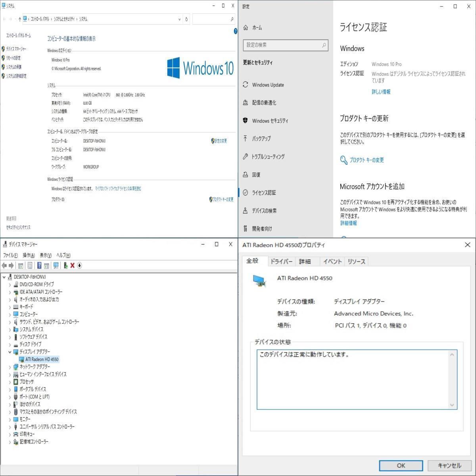Viewport: 476px width, 476px height.
Task: Click the リモートの設定 link in System sidebar
Action: coord(13,58)
